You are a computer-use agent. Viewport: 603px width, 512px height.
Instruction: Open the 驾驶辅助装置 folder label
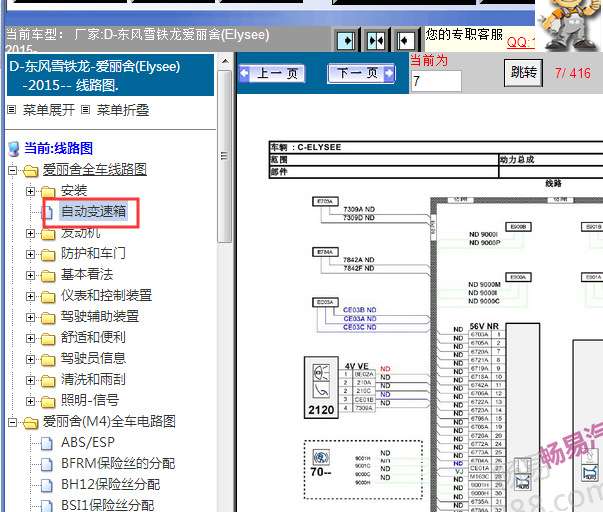click(100, 317)
